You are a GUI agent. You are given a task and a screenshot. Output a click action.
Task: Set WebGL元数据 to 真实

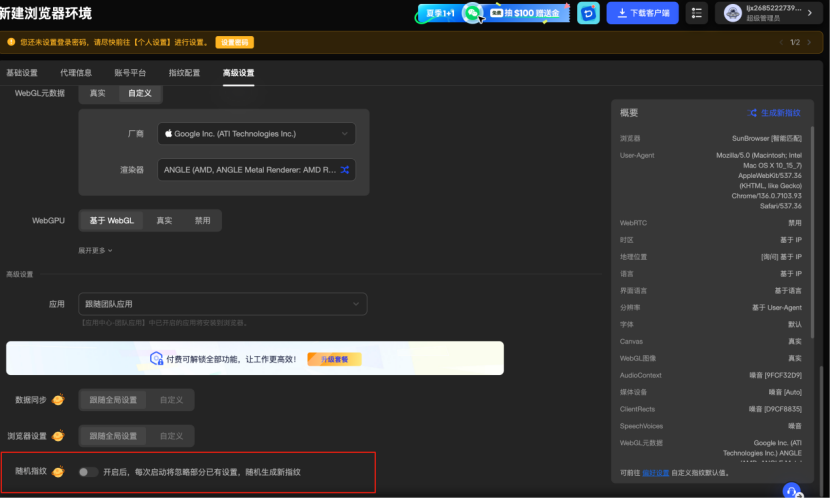[x=98, y=93]
